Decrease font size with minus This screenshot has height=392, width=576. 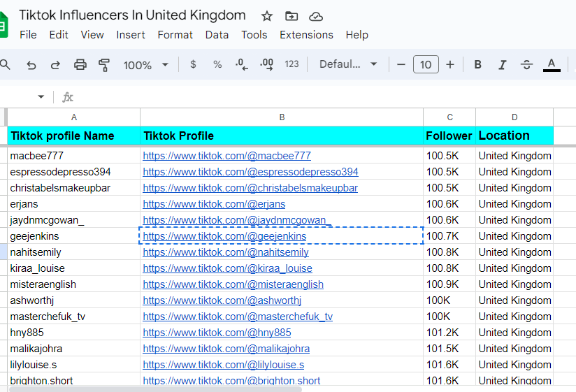pyautogui.click(x=401, y=65)
